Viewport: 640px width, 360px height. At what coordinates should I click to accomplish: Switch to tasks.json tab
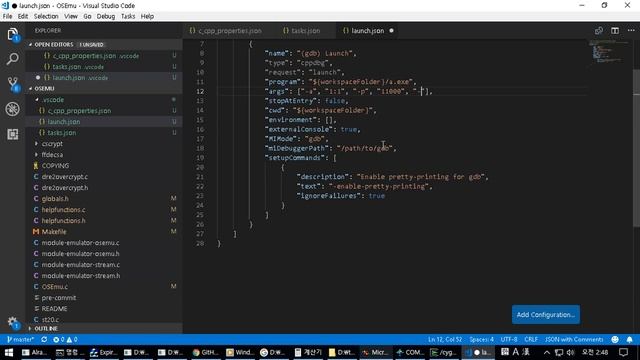click(x=306, y=31)
